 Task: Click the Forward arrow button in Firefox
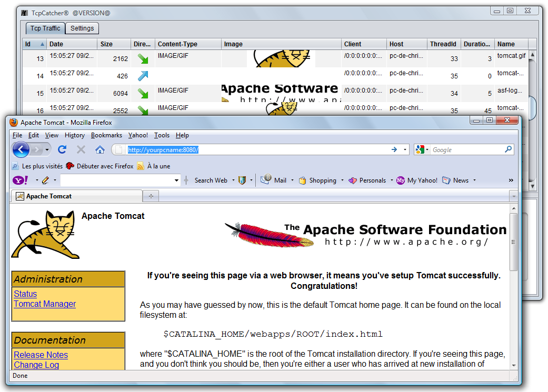click(x=36, y=150)
